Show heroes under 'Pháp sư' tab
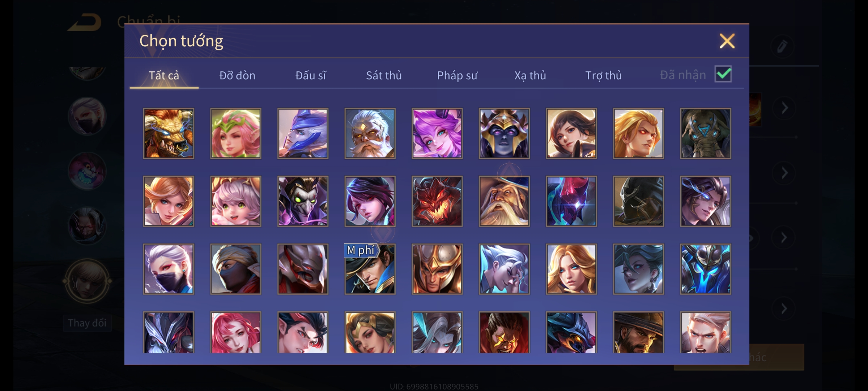Image resolution: width=868 pixels, height=391 pixels. click(457, 75)
